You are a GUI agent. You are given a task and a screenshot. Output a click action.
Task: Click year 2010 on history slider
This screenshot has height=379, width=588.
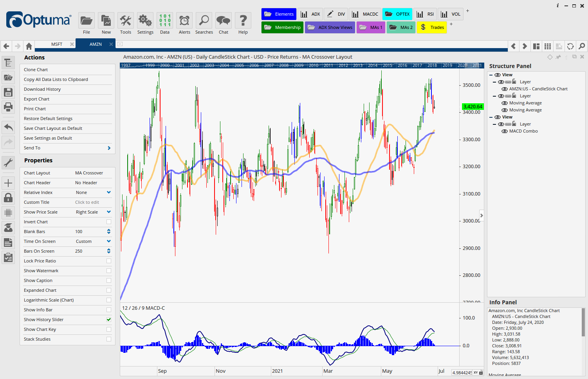coord(314,65)
